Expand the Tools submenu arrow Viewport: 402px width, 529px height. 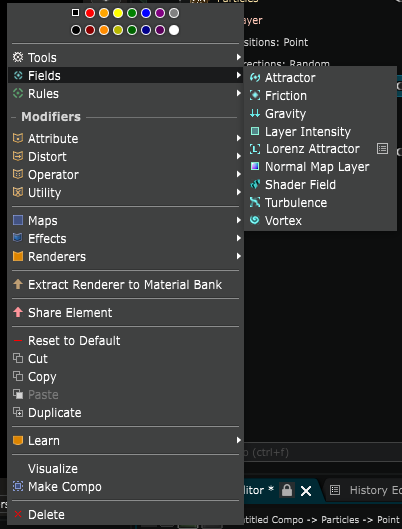[x=239, y=57]
